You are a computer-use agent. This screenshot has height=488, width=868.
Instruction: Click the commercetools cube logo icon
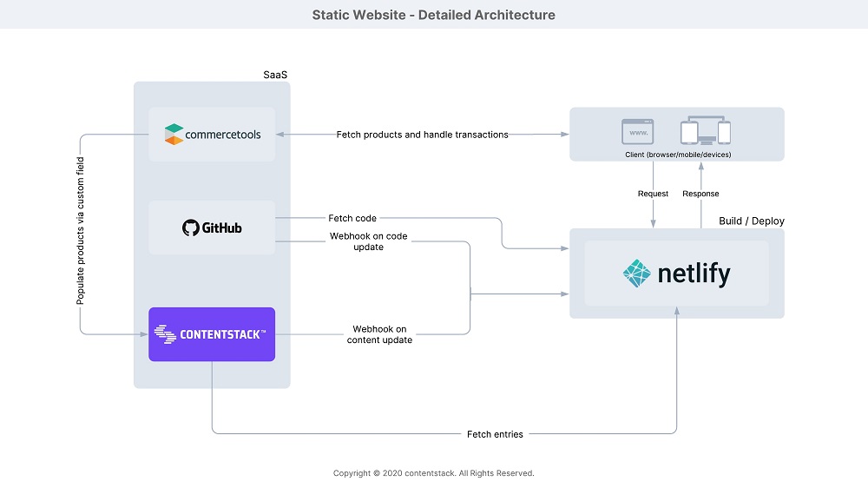(174, 134)
